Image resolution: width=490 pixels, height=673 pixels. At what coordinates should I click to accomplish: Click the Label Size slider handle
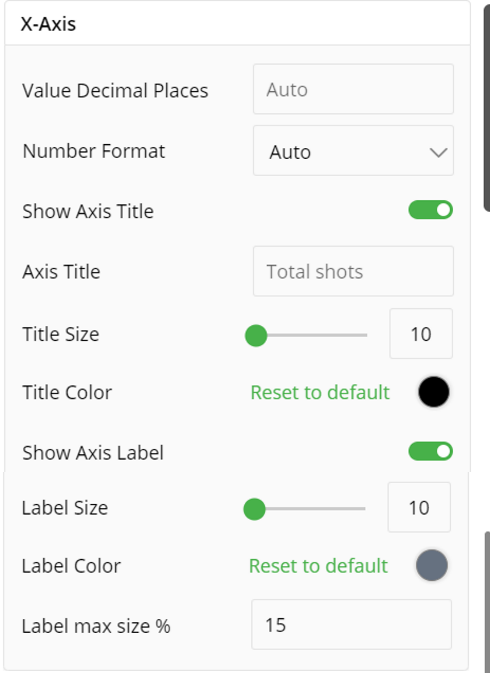254,509
